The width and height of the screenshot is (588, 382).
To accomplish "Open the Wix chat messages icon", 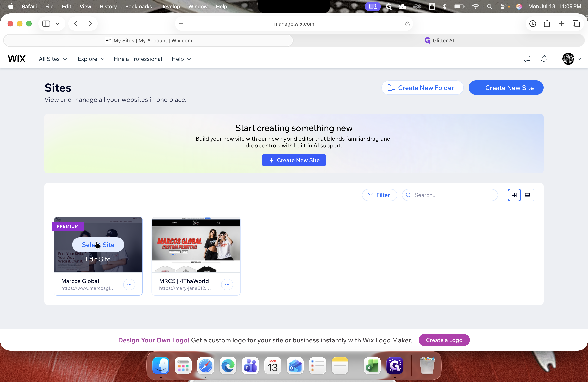I will (x=526, y=59).
